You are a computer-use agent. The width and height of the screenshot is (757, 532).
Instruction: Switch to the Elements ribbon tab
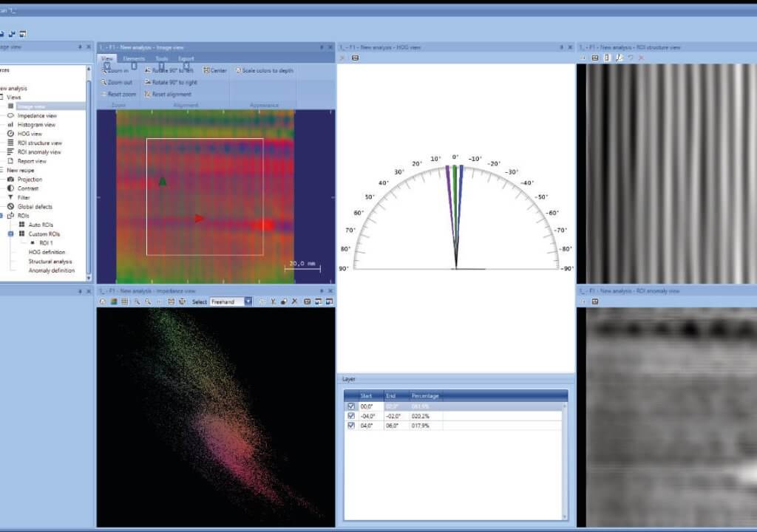133,58
